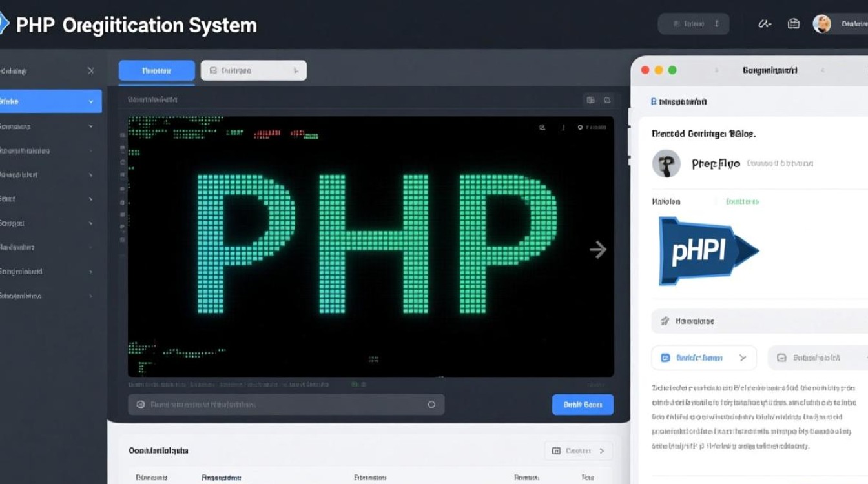This screenshot has height=484, width=868.
Task: Toggle the circular indicator in the command bar
Action: click(431, 404)
